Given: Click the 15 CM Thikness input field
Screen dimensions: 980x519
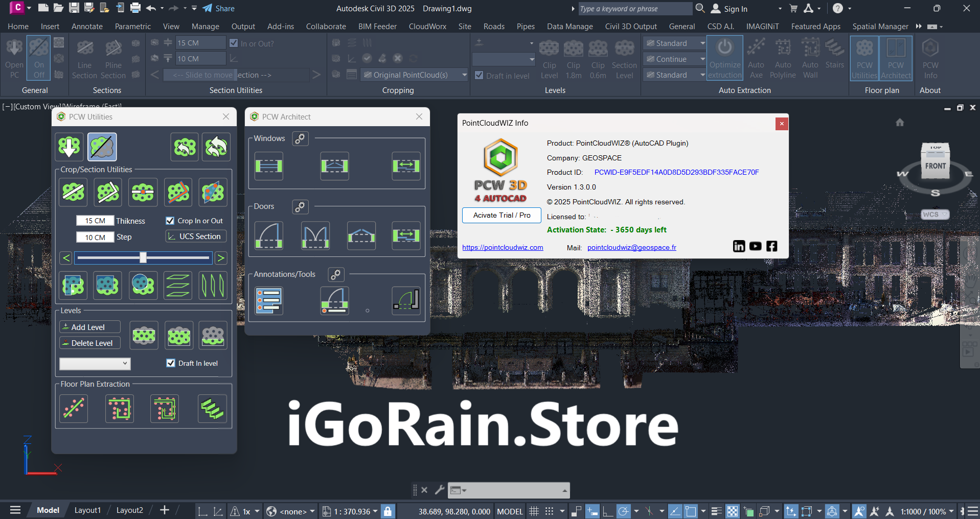Looking at the screenshot, I should coord(95,220).
